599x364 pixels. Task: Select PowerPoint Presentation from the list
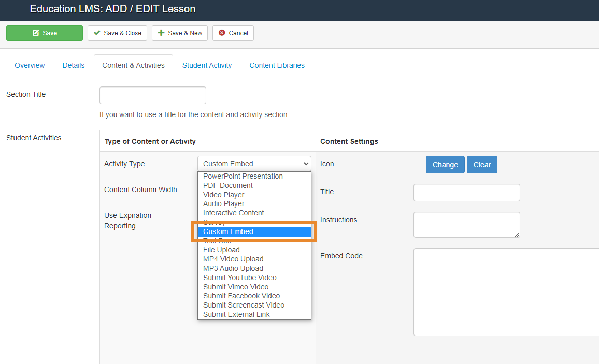[243, 176]
